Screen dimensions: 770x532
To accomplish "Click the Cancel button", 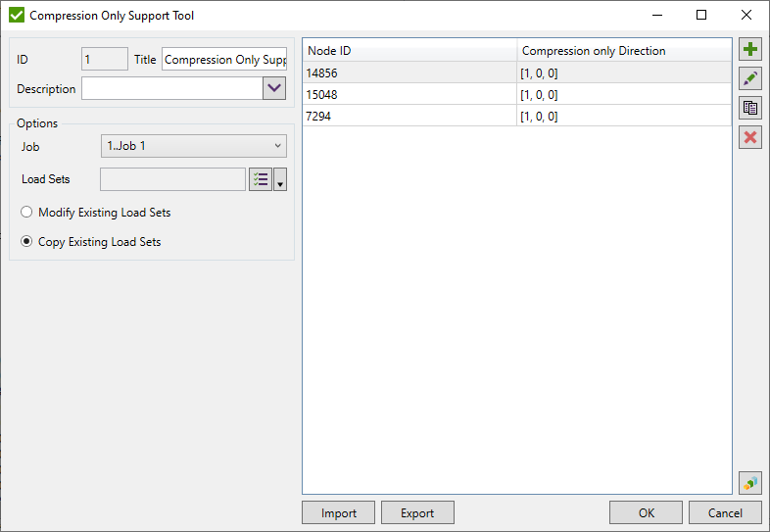I will pos(725,513).
